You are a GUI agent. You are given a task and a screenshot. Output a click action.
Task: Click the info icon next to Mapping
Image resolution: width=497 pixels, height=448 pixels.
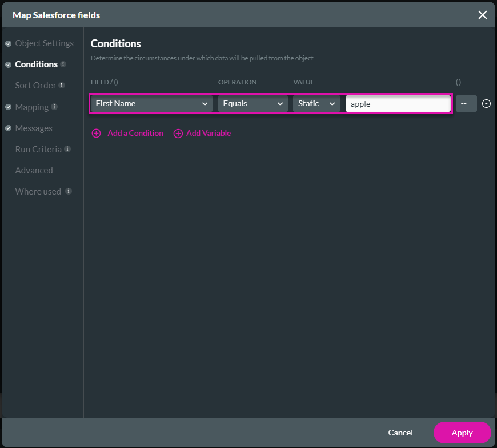[x=55, y=107]
